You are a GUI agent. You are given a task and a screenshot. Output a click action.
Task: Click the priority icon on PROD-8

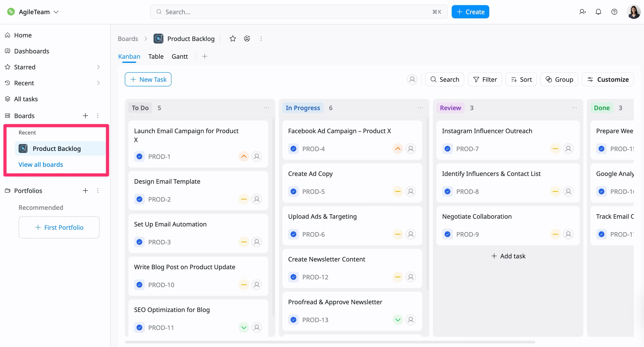[x=555, y=191]
